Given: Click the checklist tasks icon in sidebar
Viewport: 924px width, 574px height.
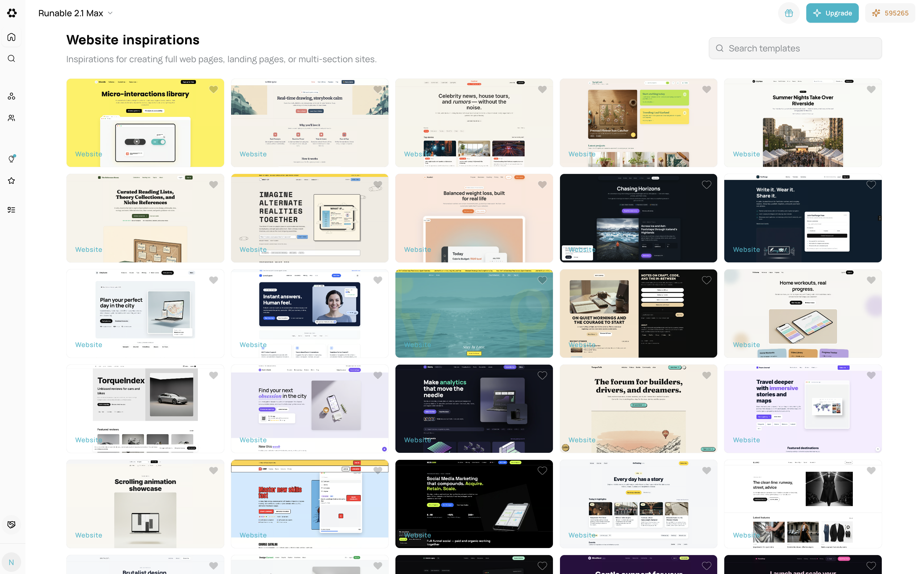Looking at the screenshot, I should coord(11,210).
